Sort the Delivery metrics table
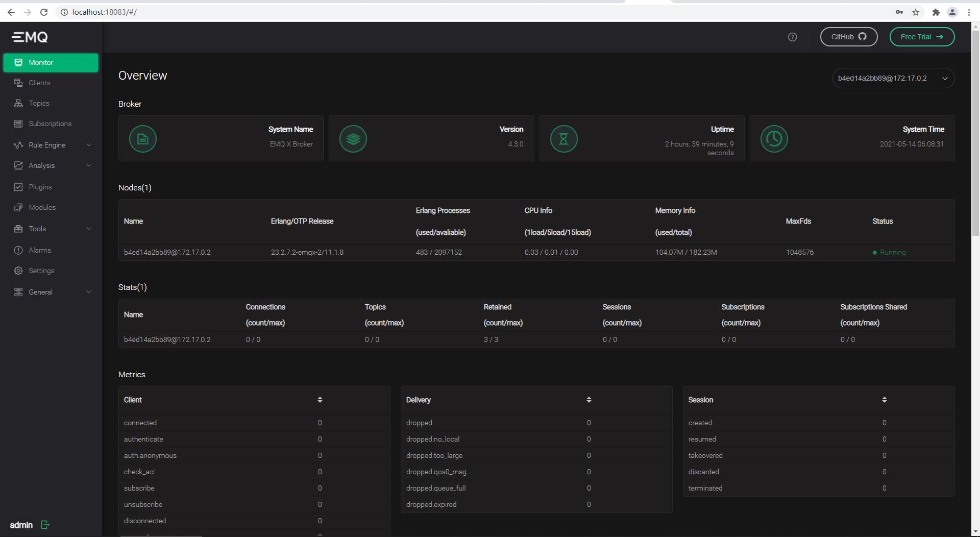The height and width of the screenshot is (537, 980). coord(589,400)
